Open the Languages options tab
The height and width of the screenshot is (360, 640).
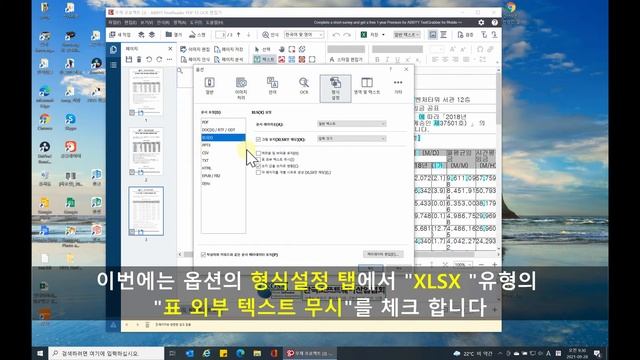272,86
